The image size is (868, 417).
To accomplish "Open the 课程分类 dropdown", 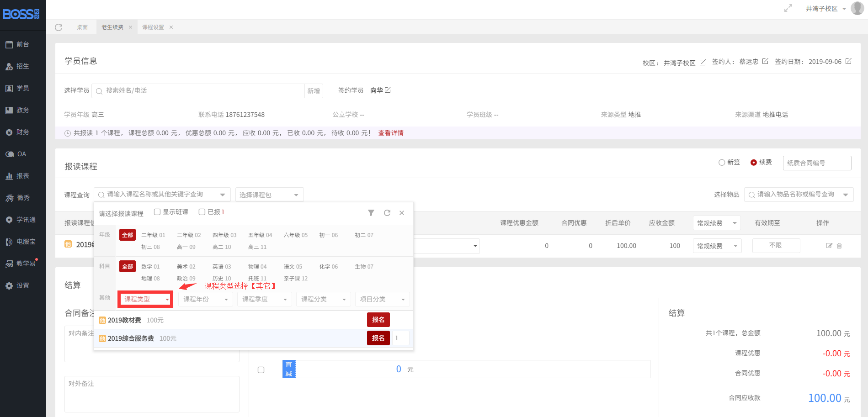I will 324,299.
